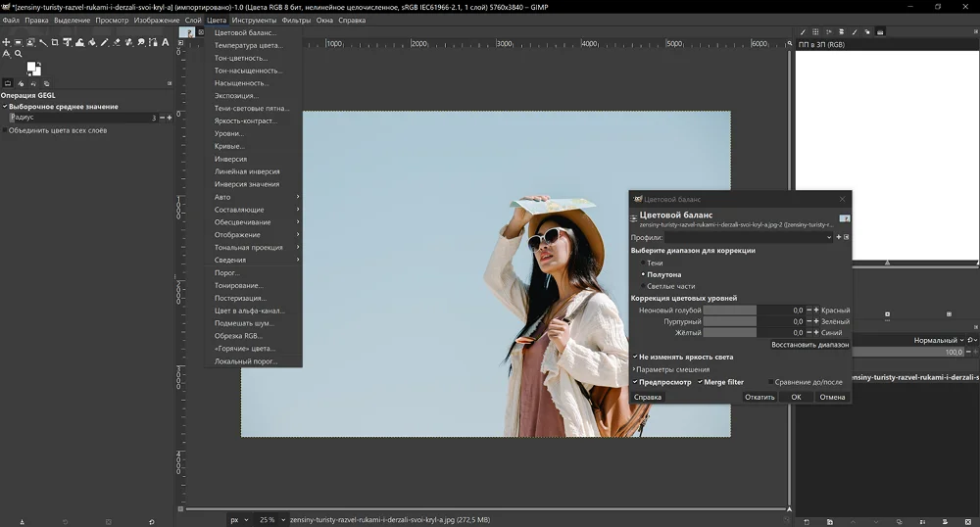Select the Pencil drawing tool

(104, 42)
